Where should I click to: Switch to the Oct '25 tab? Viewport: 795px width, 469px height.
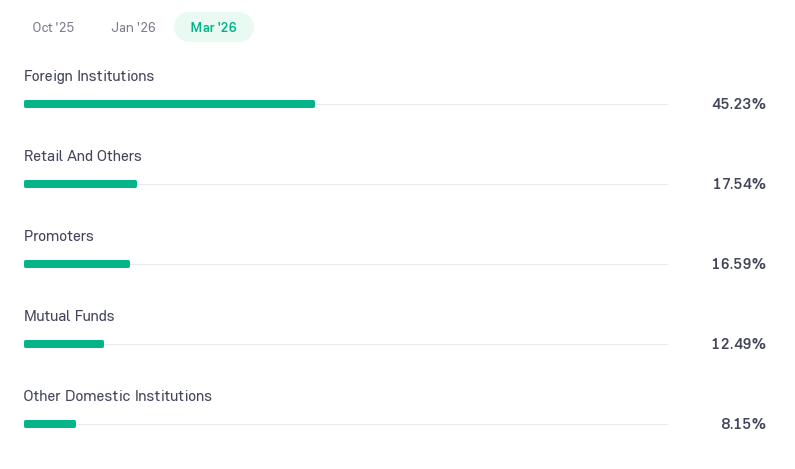tap(53, 27)
